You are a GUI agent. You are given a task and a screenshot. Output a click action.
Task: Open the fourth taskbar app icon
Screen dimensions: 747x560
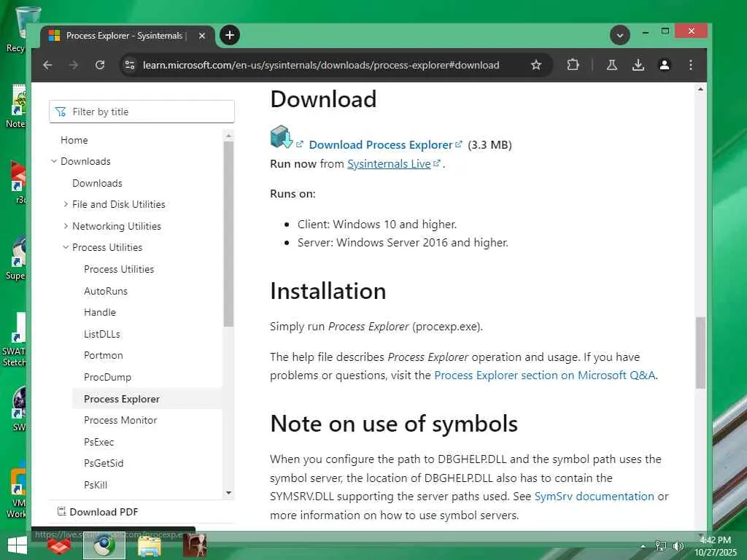(x=195, y=545)
